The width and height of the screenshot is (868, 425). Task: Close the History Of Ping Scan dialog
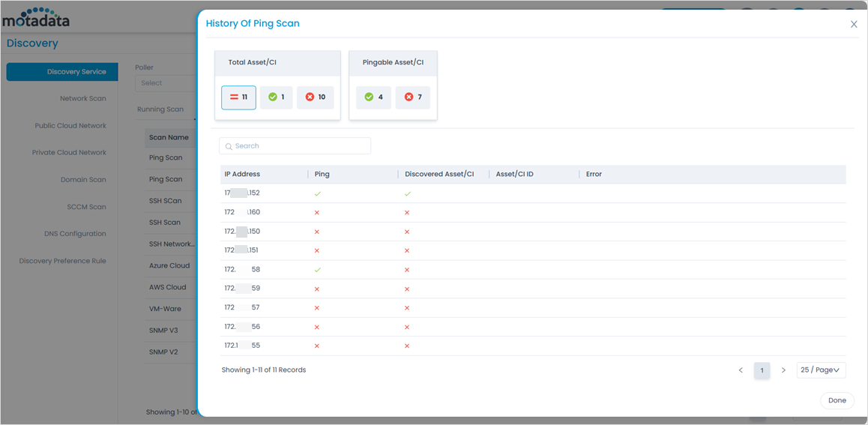click(854, 24)
